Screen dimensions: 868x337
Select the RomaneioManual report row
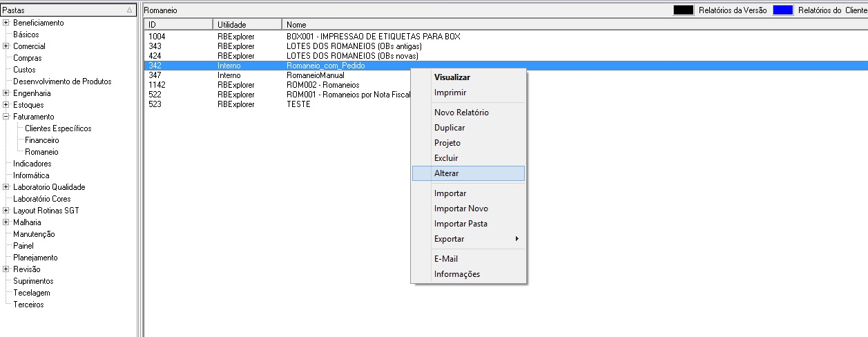(x=315, y=75)
